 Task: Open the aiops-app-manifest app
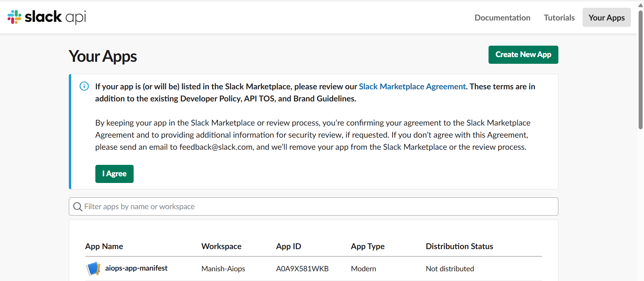136,268
